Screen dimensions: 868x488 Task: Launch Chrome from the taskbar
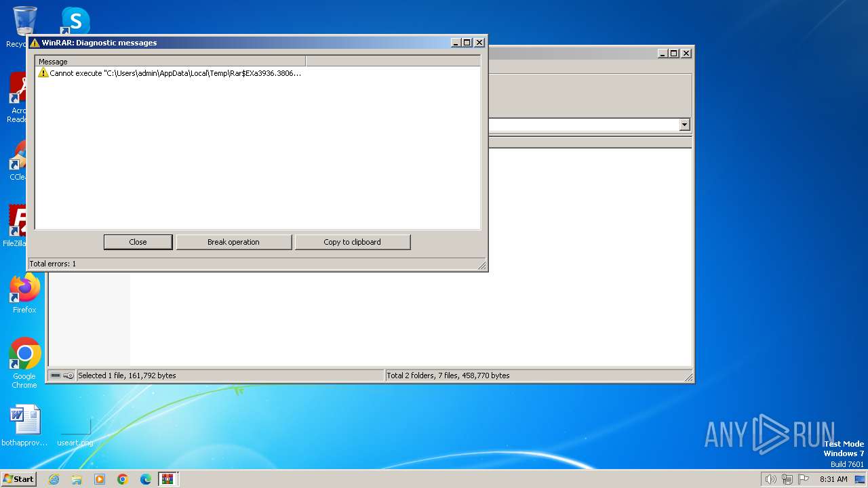123,479
